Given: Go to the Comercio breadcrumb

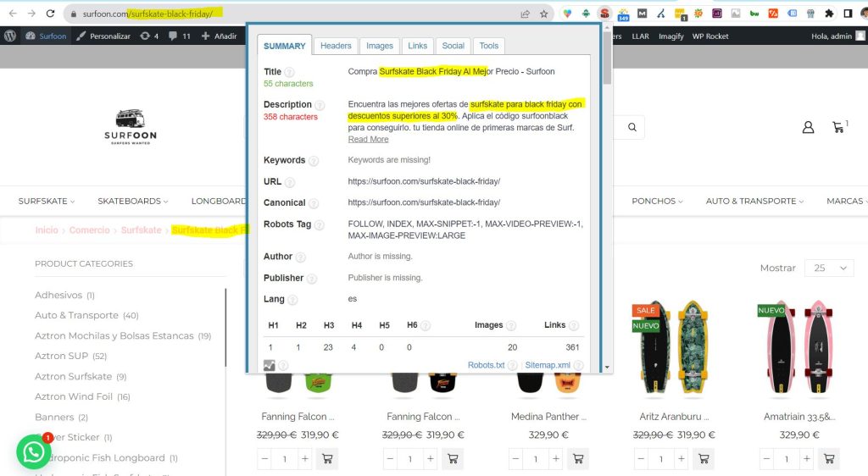Looking at the screenshot, I should click(89, 230).
